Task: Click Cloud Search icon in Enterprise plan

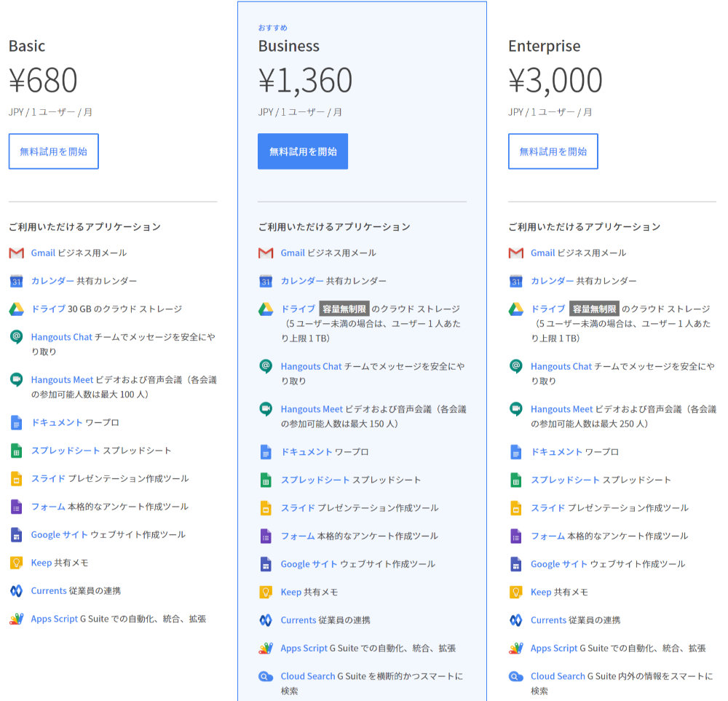Action: click(x=516, y=676)
